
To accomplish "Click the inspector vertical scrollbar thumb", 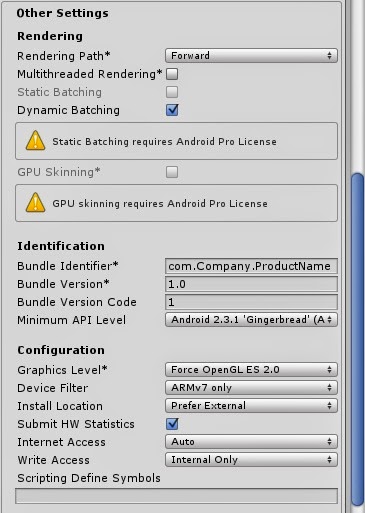I will [x=358, y=339].
